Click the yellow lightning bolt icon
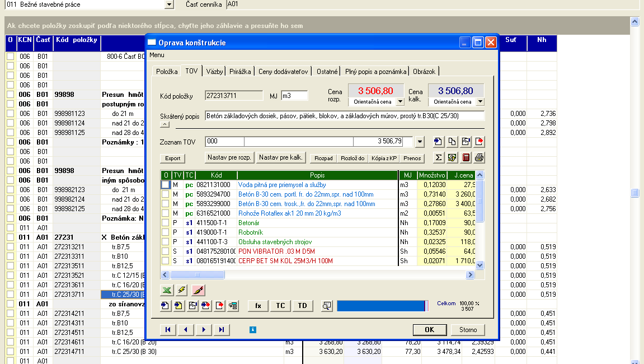 click(x=181, y=290)
